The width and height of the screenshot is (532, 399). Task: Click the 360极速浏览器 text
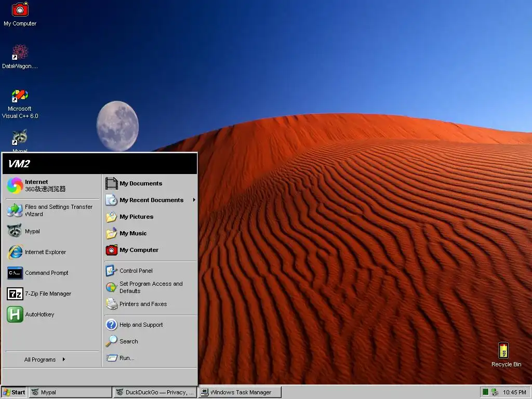(45, 189)
